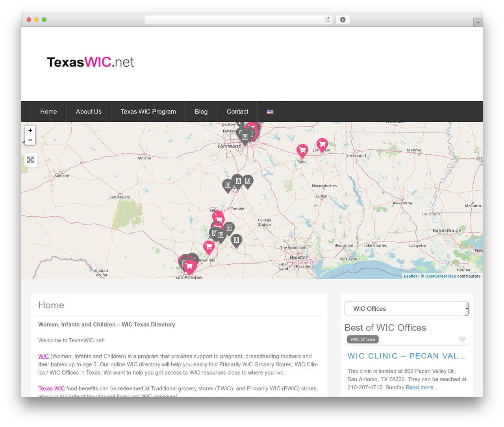Toggle fullscreen map view
Viewport: 504px width, 427px height.
click(x=31, y=160)
